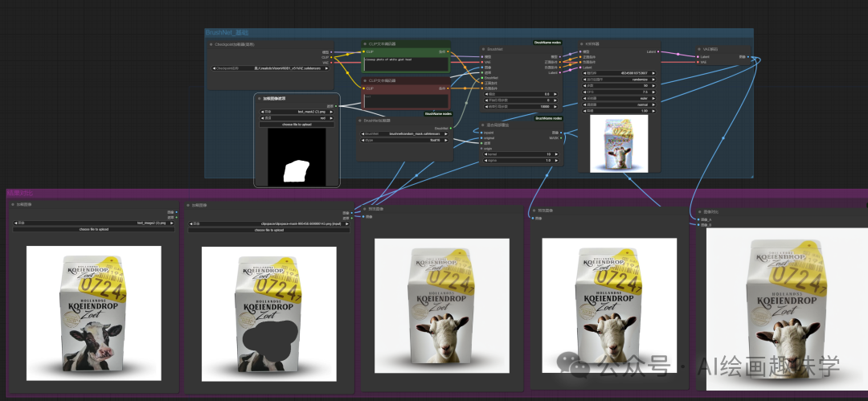The height and width of the screenshot is (401, 868).
Task: Collapse the BrushNet node using its title dot
Action: tap(483, 49)
